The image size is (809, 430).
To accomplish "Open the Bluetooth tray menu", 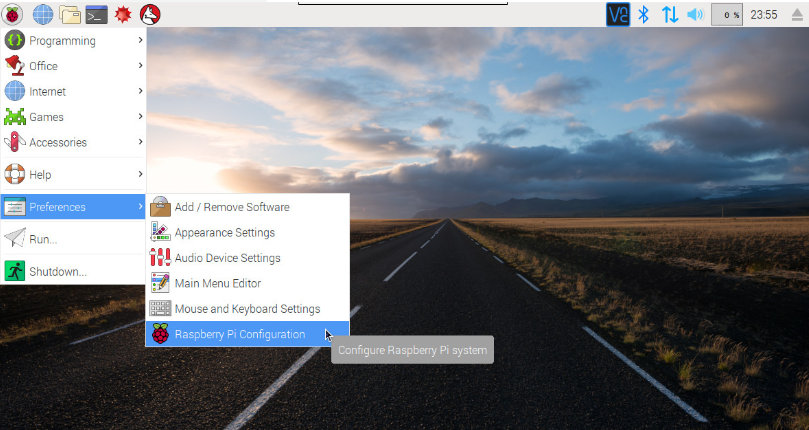I will pos(643,14).
